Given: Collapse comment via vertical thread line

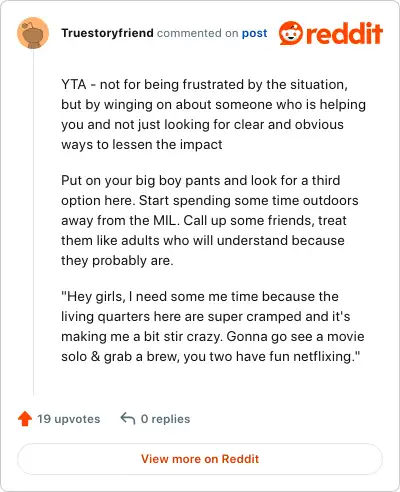Looking at the screenshot, I should [33, 222].
